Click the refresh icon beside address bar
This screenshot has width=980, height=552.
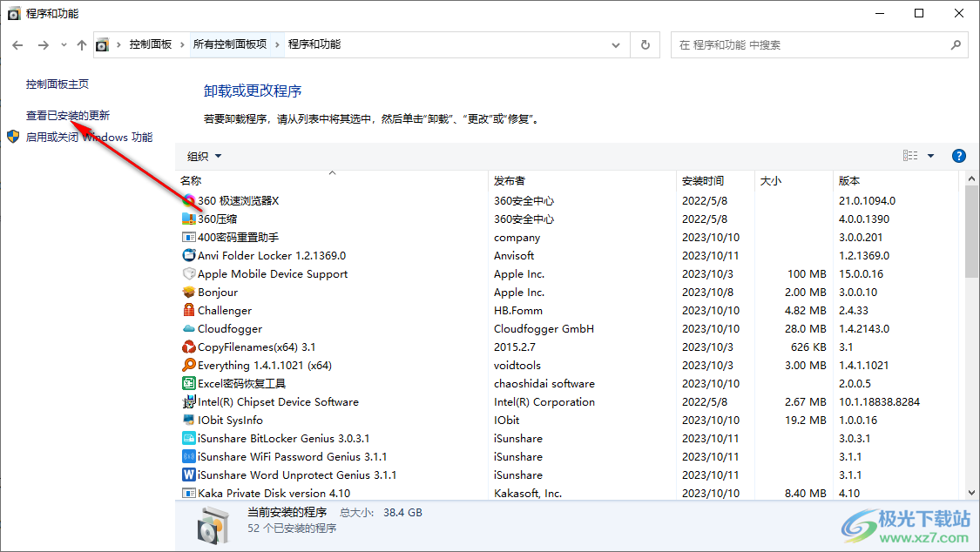(644, 44)
